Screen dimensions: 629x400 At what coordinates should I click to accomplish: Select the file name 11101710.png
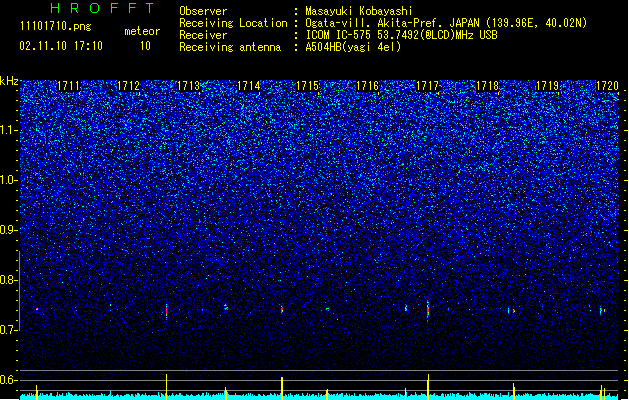pyautogui.click(x=56, y=26)
